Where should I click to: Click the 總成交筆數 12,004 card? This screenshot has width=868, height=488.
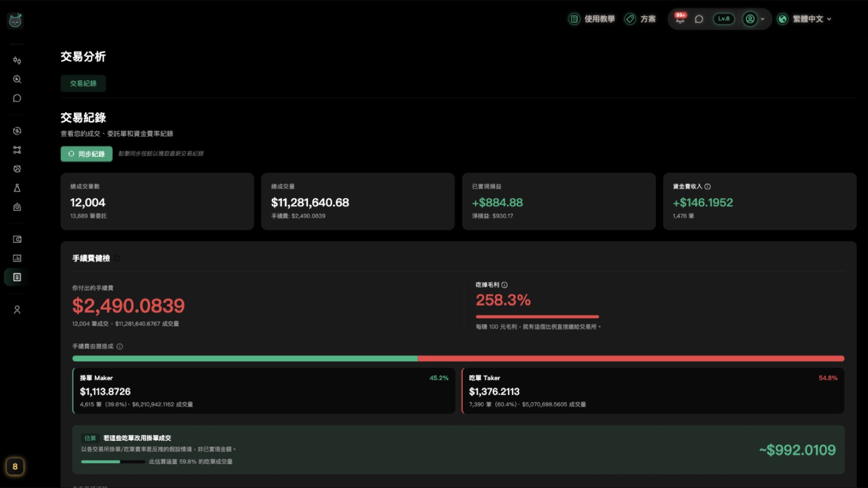pyautogui.click(x=157, y=201)
